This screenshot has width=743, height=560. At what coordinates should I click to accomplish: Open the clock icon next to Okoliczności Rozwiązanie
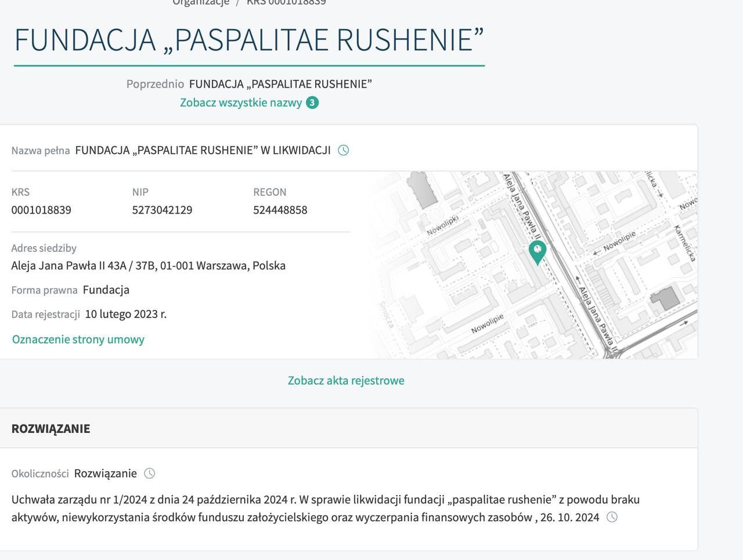[150, 473]
